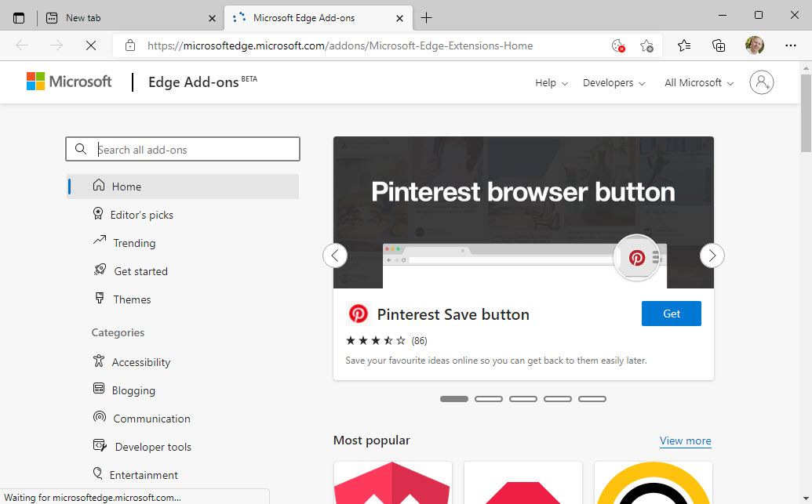Show previous carousel slide
The height and width of the screenshot is (504, 812).
pos(335,256)
